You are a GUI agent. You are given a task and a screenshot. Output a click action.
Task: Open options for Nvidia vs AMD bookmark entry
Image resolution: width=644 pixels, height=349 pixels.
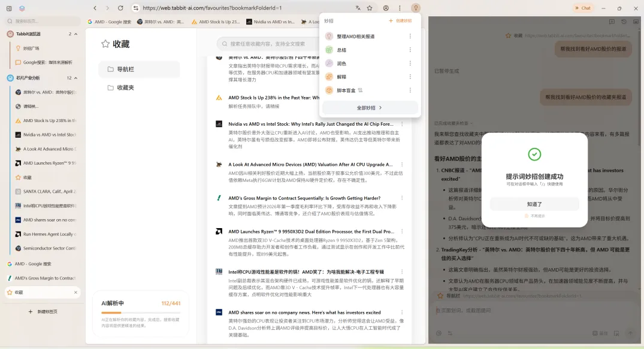coord(402,124)
